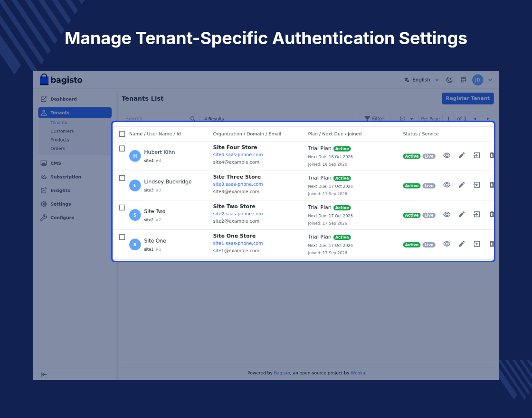Open site1.saas-phone.com domain link

click(238, 243)
